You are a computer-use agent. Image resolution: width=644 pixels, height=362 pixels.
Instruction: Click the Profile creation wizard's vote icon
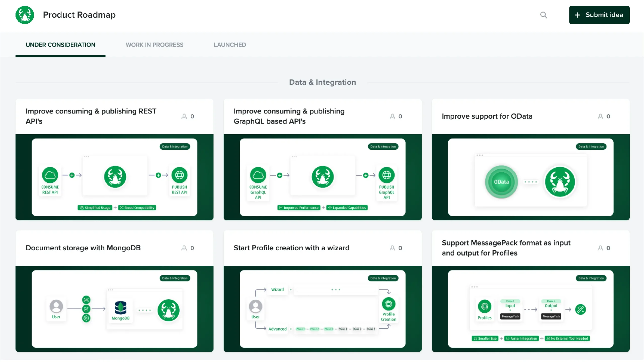pyautogui.click(x=392, y=248)
